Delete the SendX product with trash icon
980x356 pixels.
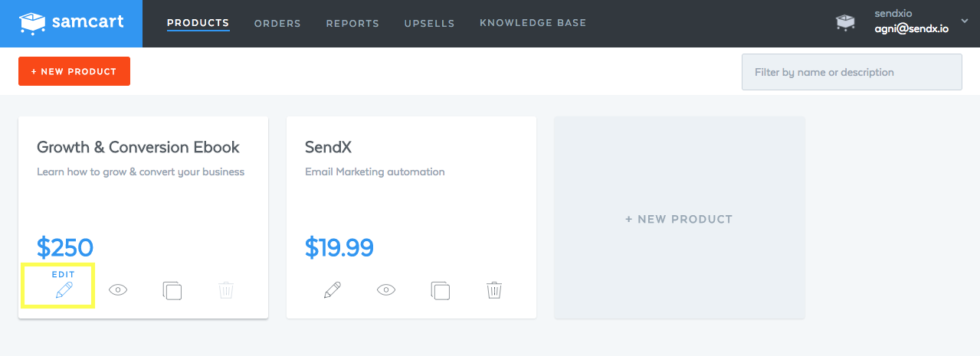(494, 290)
